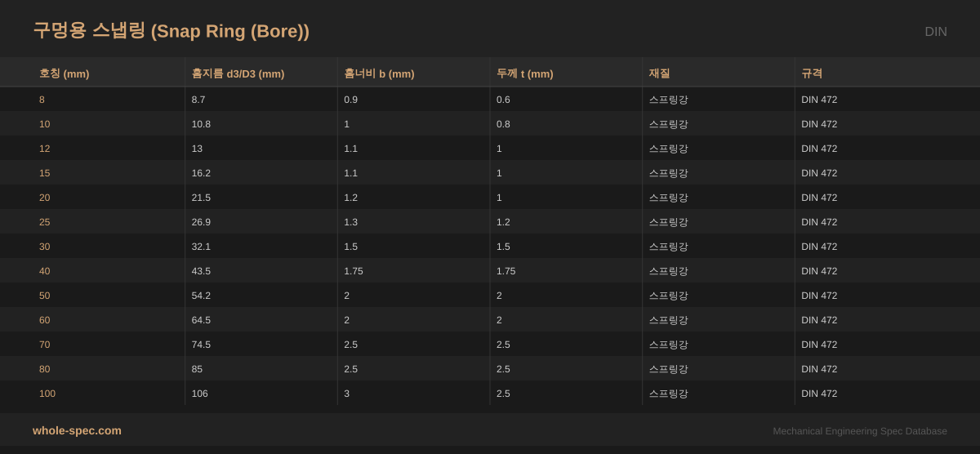Click groove diameter 106 in last row

pos(199,394)
